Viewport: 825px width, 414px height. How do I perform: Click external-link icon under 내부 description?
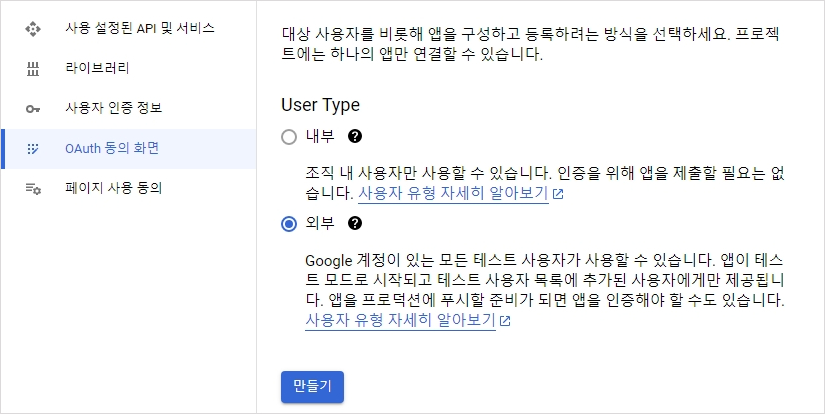(558, 193)
